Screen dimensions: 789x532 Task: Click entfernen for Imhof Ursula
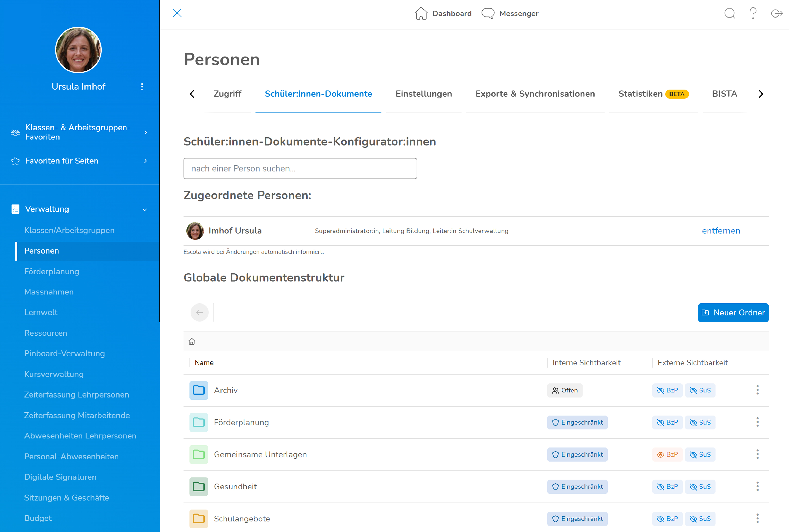pyautogui.click(x=721, y=231)
